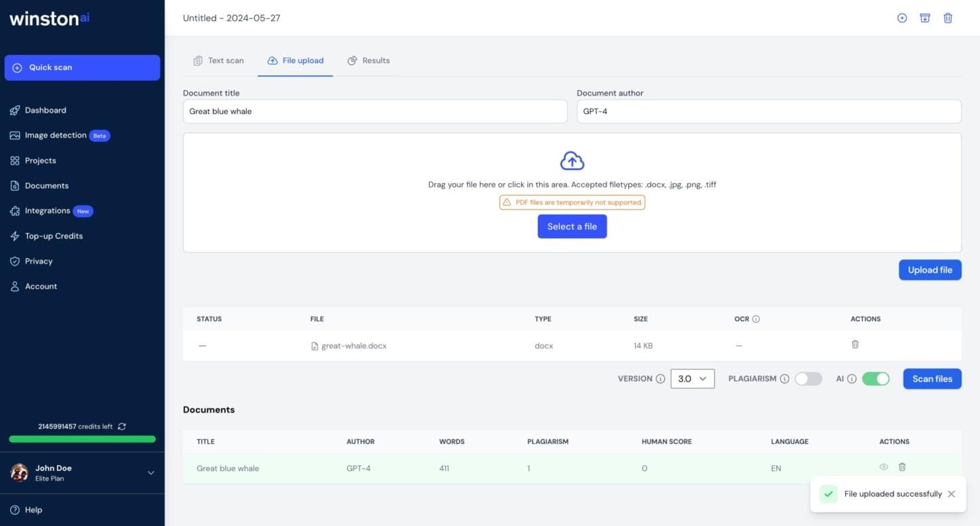Open the Results tab

369,60
